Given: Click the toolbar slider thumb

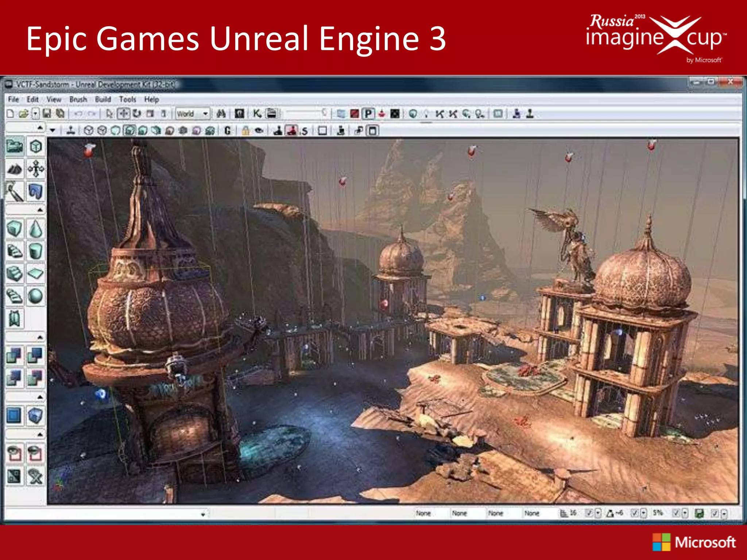Looking at the screenshot, I should 324,113.
